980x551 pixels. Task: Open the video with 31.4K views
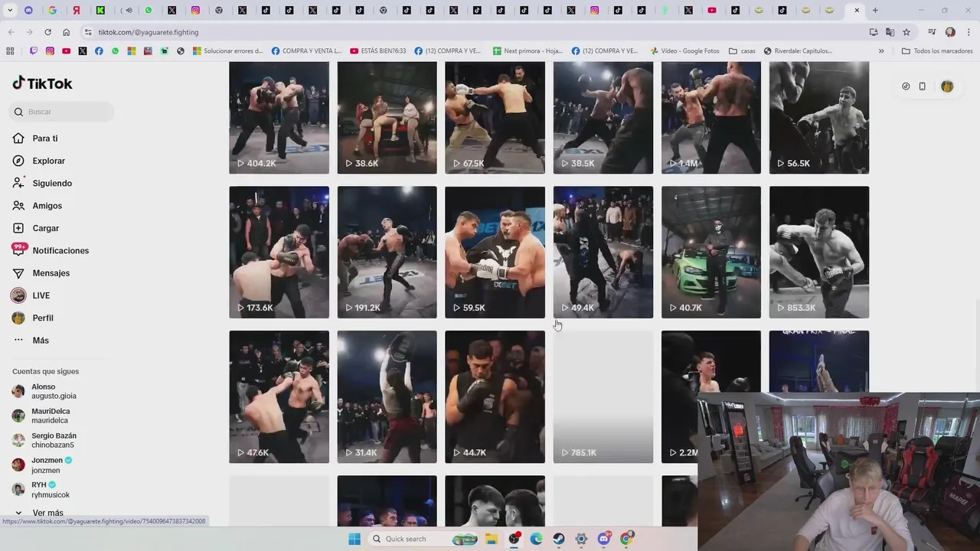[x=387, y=396]
